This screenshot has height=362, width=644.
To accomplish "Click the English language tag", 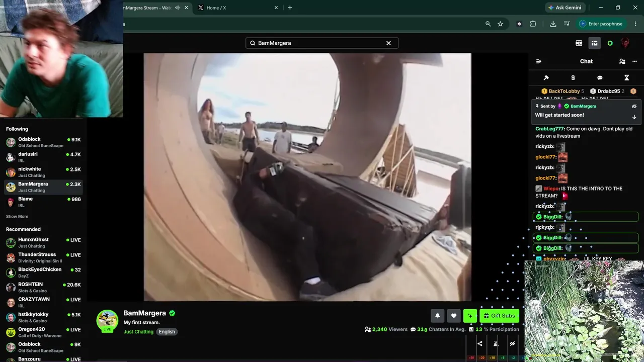I will click(167, 332).
